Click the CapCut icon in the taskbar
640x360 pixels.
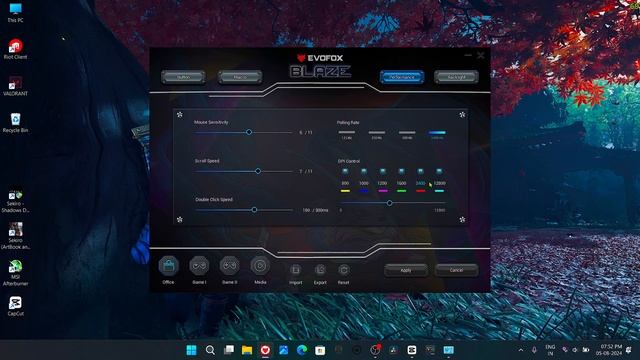412,350
